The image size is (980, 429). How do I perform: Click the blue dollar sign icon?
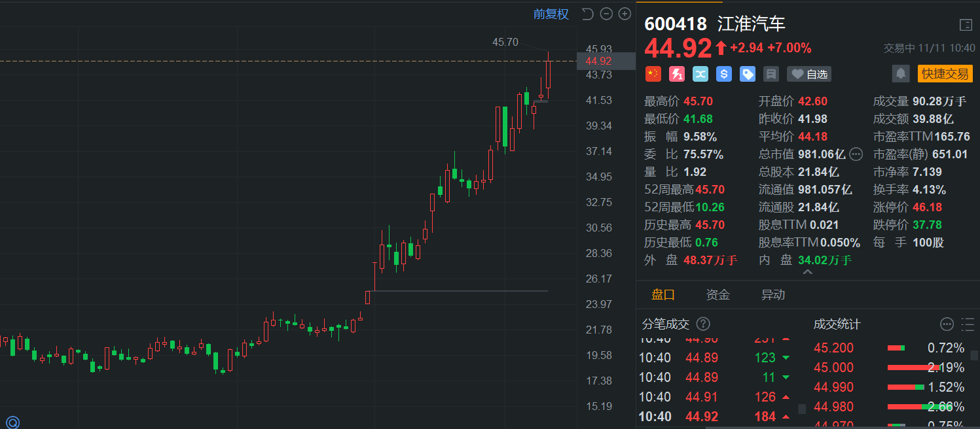(x=724, y=74)
